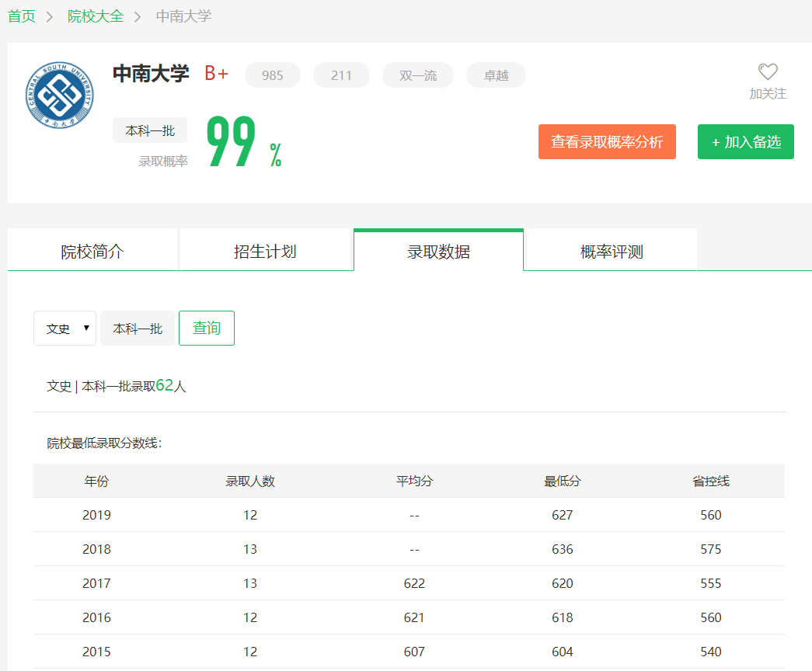Click 查看录取概率分析 button
The width and height of the screenshot is (812, 671).
coord(607,141)
